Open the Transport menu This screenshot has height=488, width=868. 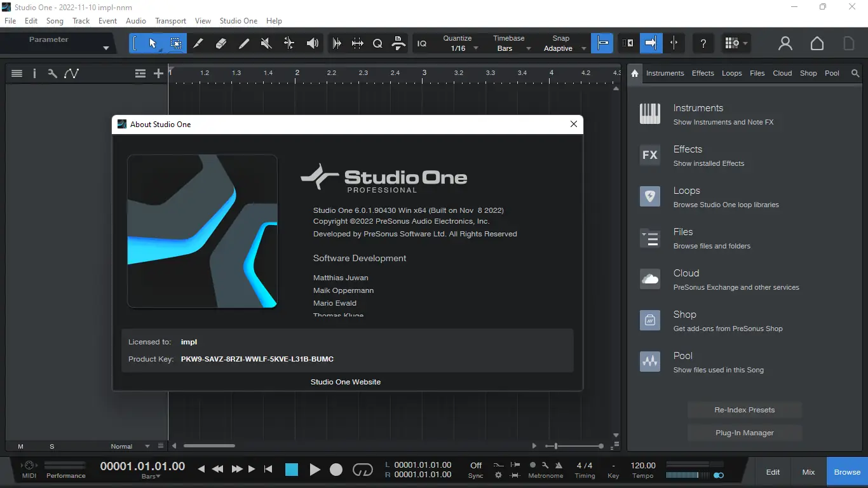coord(170,21)
